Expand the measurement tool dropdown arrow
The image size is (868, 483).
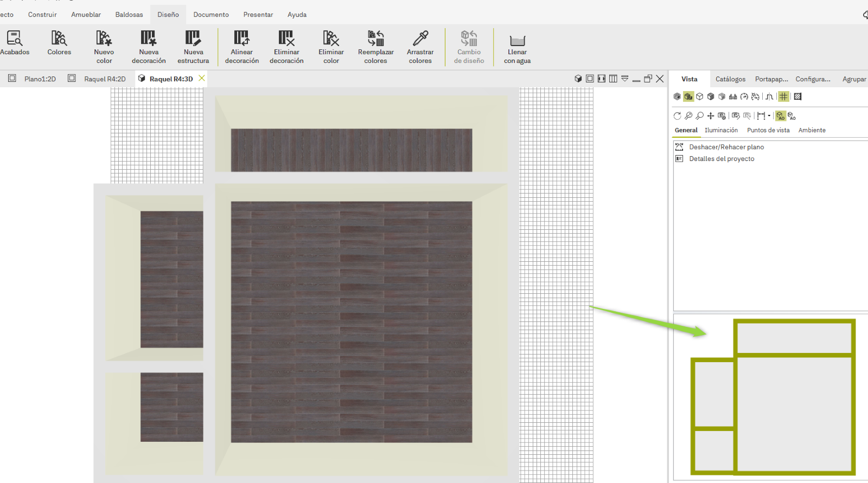769,115
